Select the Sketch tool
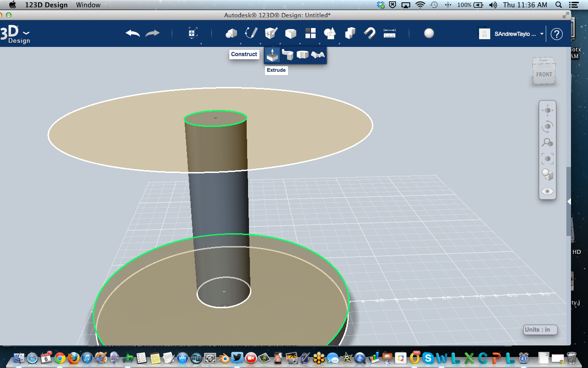588x368 pixels. 251,33
